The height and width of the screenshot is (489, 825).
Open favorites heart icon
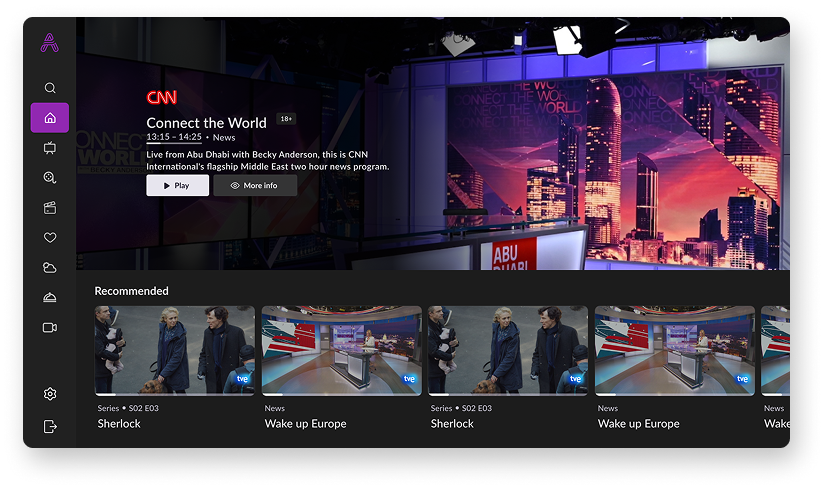click(50, 238)
